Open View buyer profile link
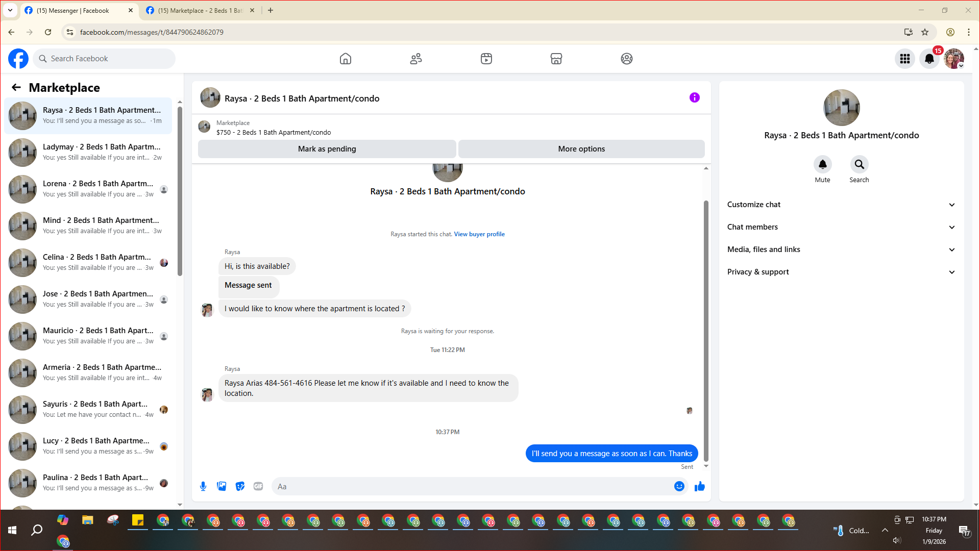 pyautogui.click(x=479, y=234)
